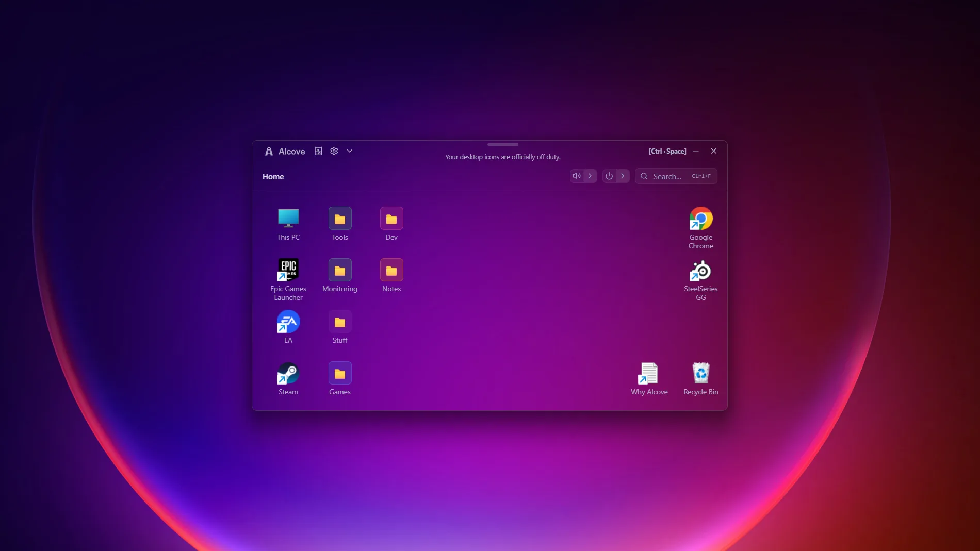Open the This PC icon

pyautogui.click(x=288, y=224)
